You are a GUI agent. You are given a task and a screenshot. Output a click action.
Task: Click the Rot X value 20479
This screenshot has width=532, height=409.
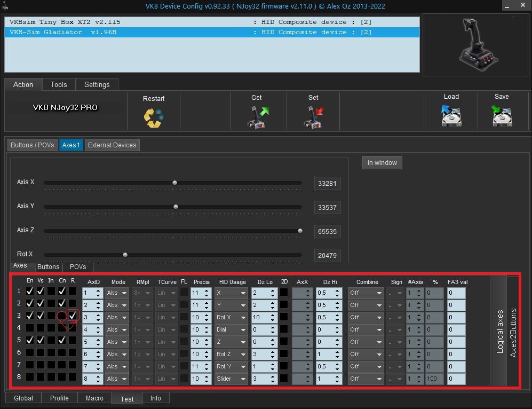328,256
